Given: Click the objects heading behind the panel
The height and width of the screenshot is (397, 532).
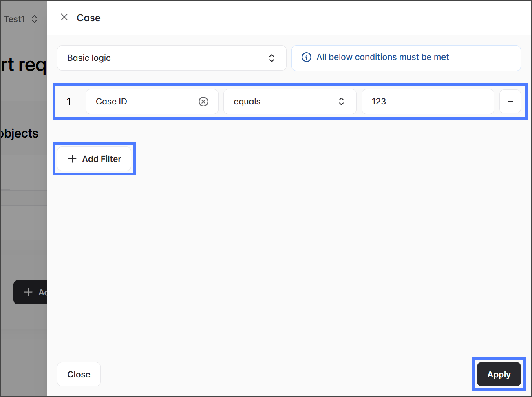Looking at the screenshot, I should coord(20,133).
